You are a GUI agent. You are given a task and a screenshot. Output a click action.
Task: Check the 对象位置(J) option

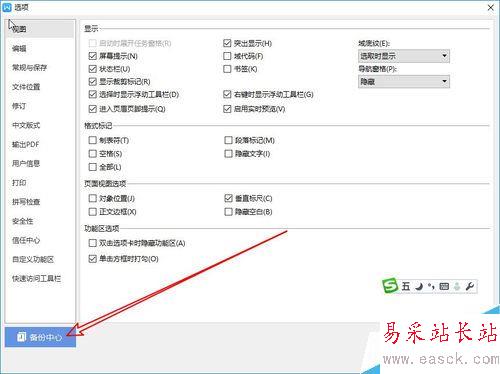click(93, 198)
